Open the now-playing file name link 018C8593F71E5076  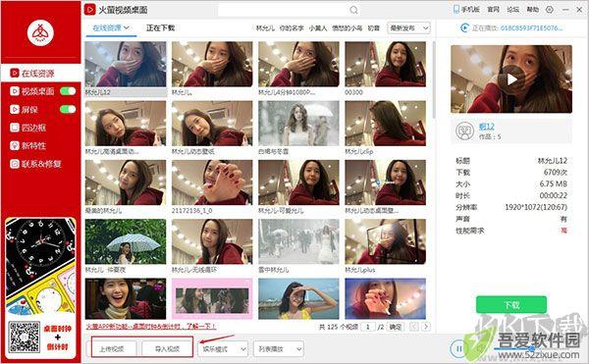click(531, 28)
